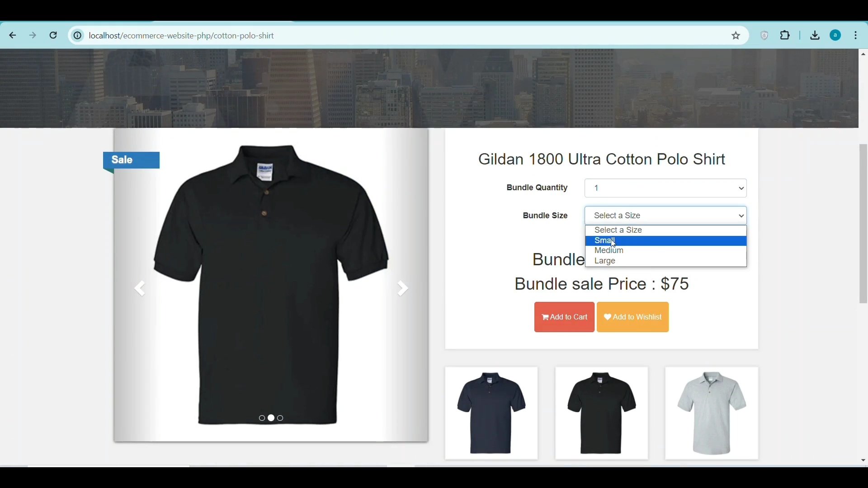The image size is (868, 488).
Task: Click the vertical scrollbar thumb
Action: tap(863, 224)
